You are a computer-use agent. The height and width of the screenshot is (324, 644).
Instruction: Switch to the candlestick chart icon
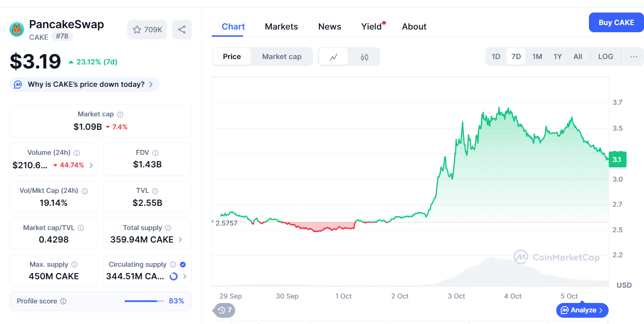coord(365,57)
